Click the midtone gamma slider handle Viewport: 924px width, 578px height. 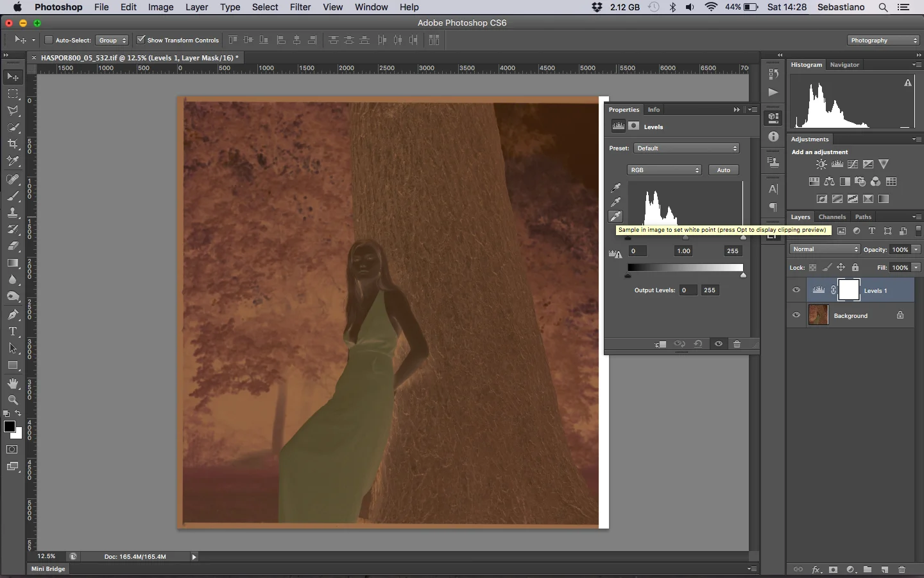[685, 238]
